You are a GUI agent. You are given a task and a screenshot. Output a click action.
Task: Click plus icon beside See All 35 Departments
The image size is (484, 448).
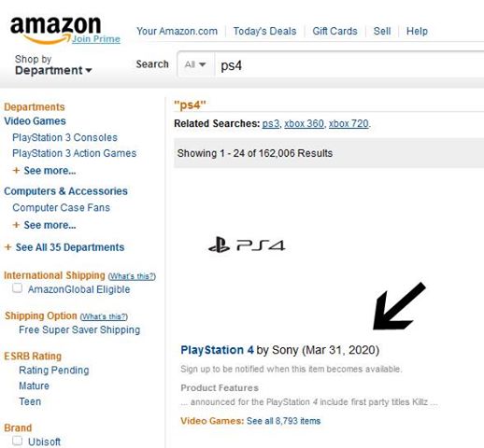[x=8, y=247]
